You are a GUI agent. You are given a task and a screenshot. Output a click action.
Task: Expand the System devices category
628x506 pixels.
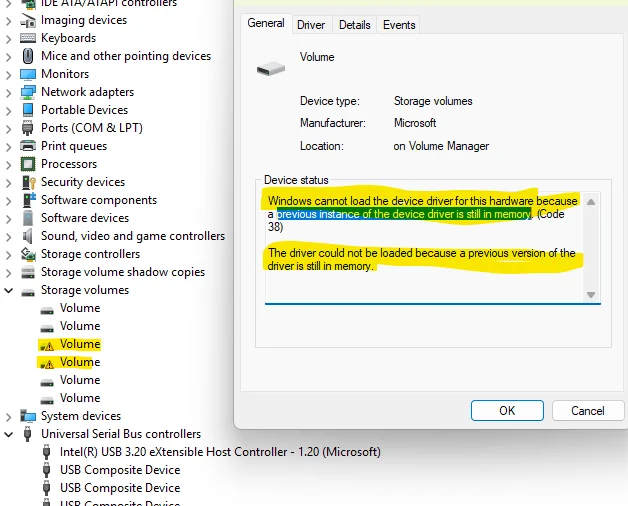tap(8, 417)
